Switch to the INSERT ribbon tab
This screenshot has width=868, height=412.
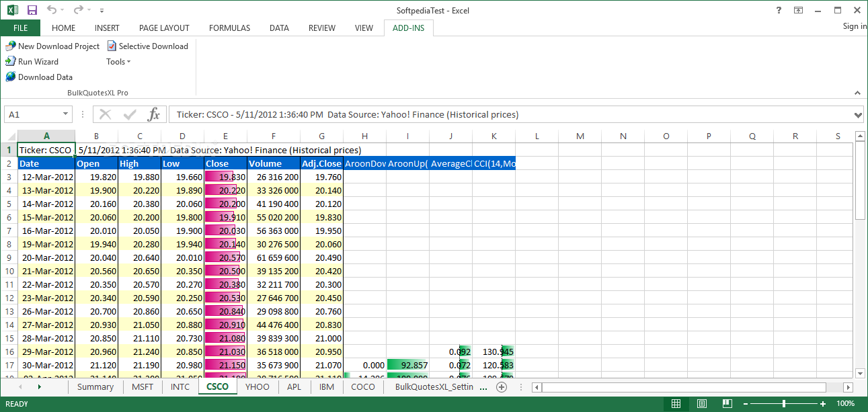pos(107,28)
